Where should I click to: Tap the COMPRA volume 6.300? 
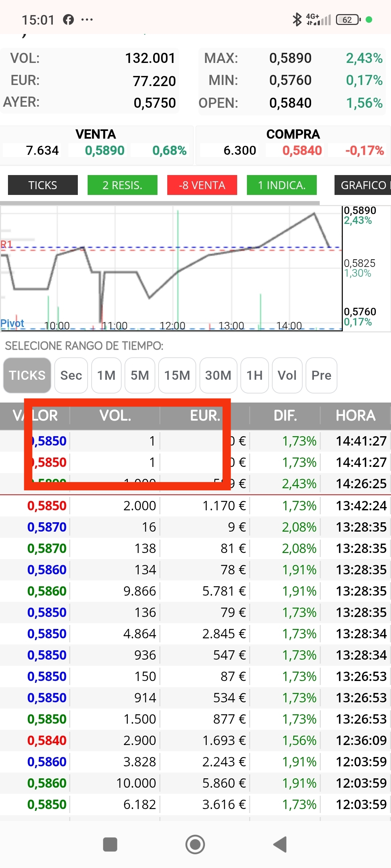pyautogui.click(x=240, y=150)
